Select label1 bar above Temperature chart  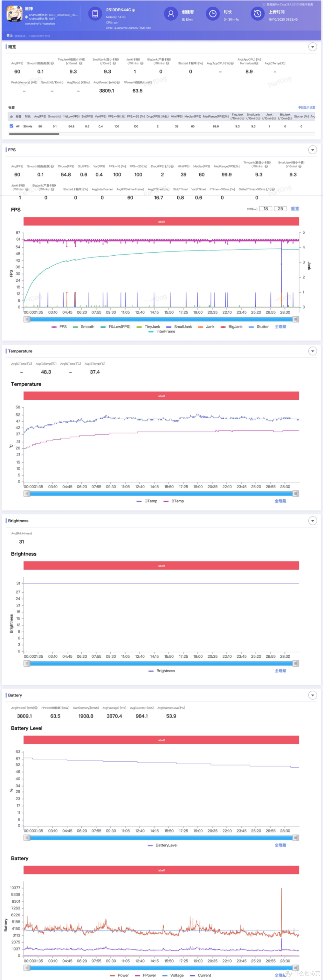161,396
